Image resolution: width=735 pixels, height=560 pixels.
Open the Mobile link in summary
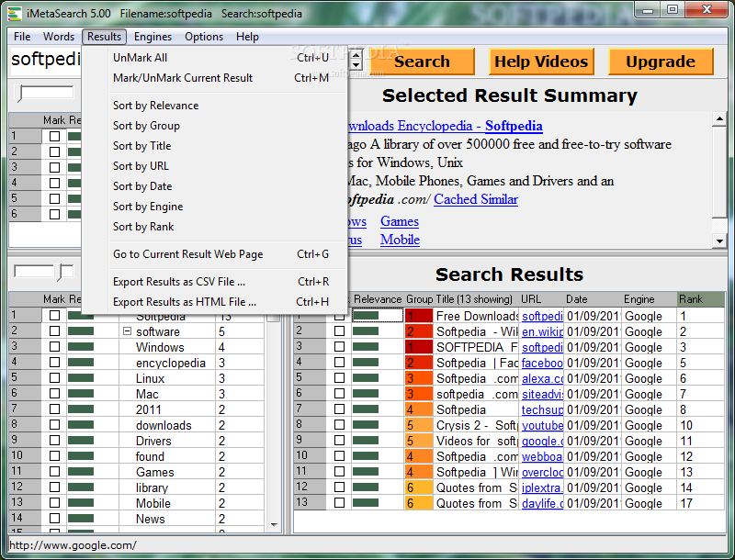click(400, 240)
